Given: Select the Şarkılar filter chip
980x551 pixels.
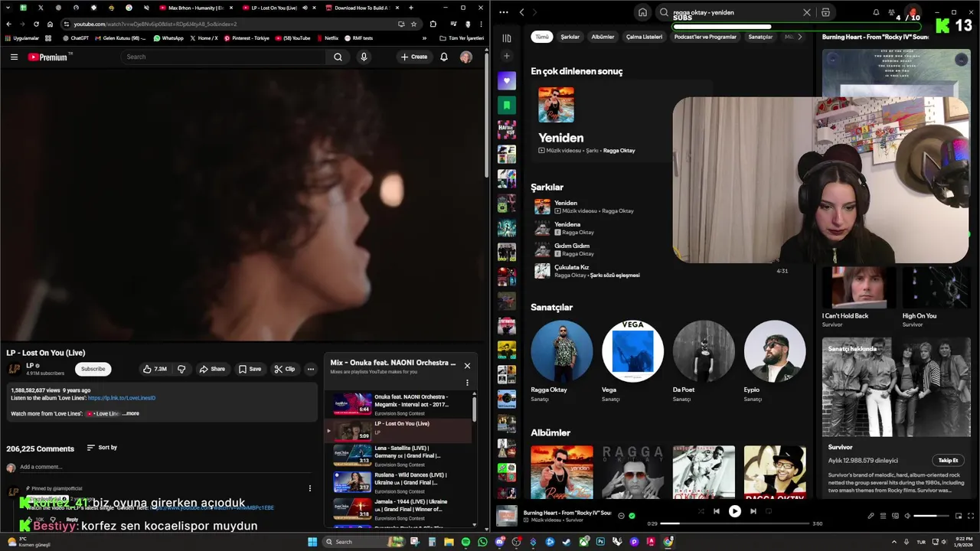Looking at the screenshot, I should pos(570,37).
